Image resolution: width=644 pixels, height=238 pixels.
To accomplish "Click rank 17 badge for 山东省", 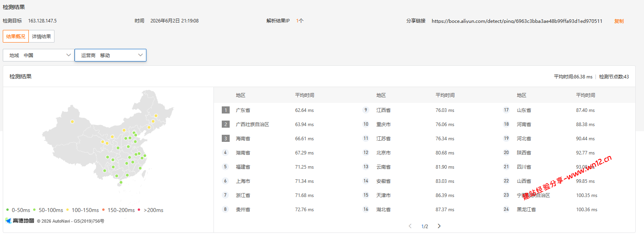I will tap(506, 110).
